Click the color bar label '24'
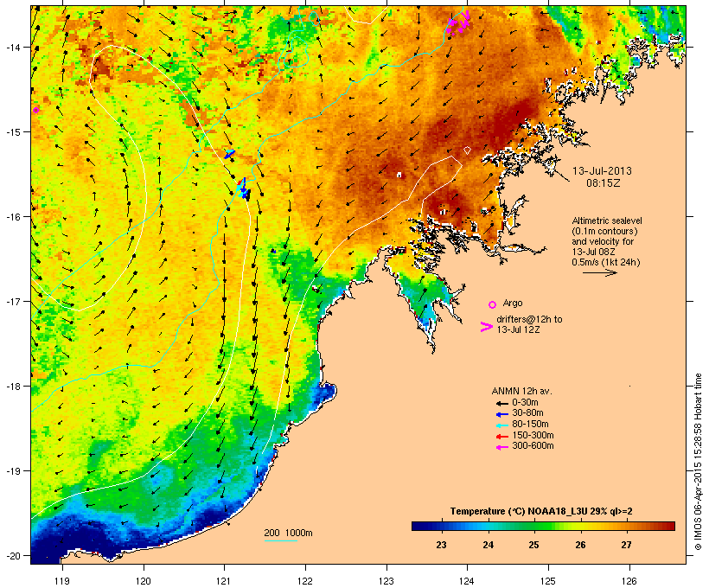 coord(488,545)
